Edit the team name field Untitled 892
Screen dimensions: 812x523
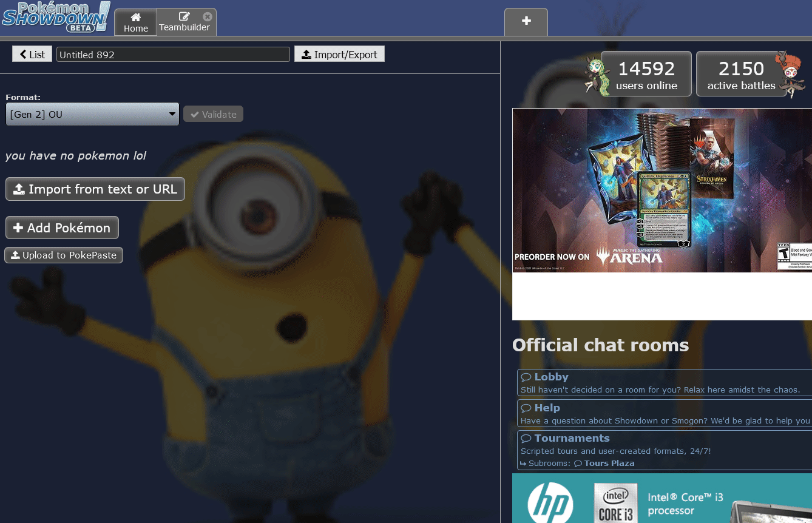click(x=173, y=55)
